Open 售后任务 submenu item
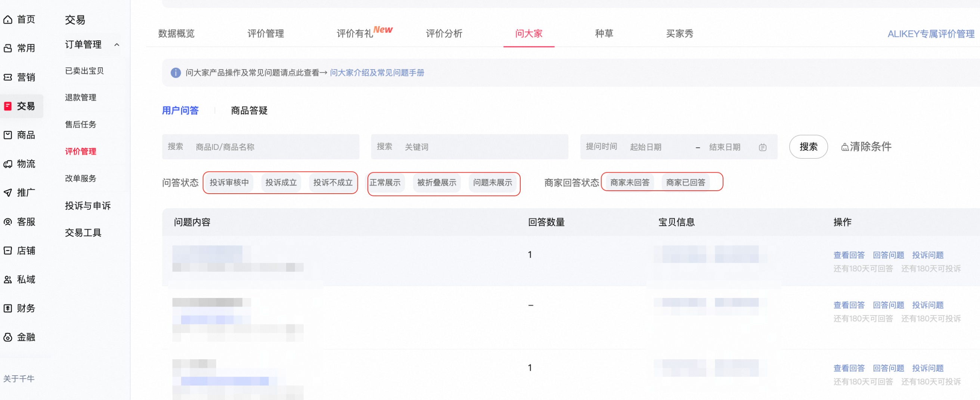This screenshot has height=400, width=980. pos(81,124)
